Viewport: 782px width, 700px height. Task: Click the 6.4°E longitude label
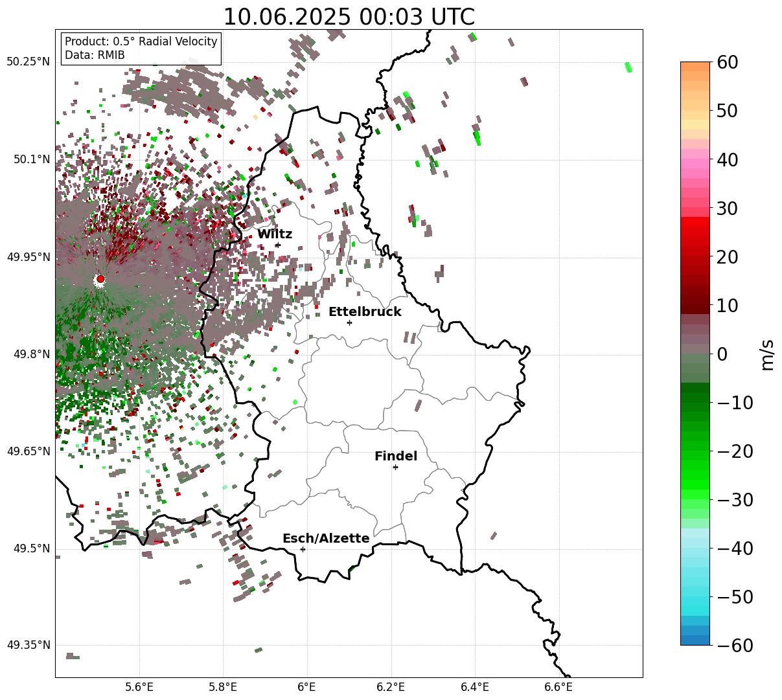pyautogui.click(x=475, y=688)
